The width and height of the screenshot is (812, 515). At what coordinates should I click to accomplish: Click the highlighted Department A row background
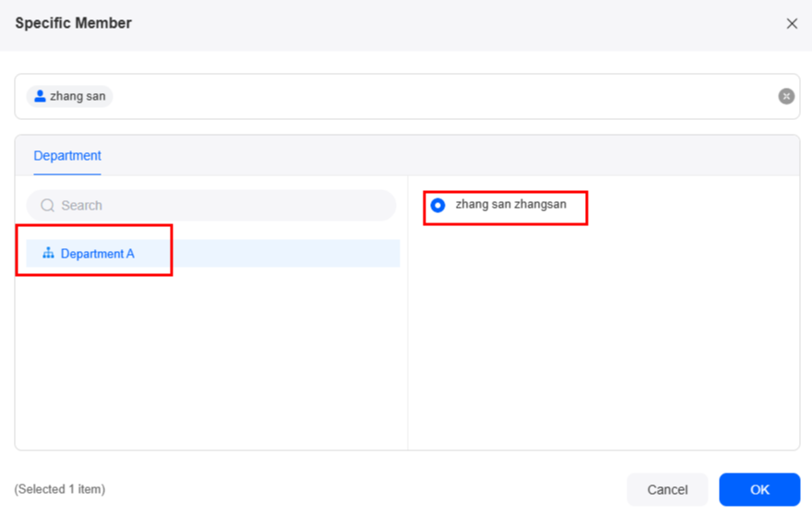click(285, 254)
